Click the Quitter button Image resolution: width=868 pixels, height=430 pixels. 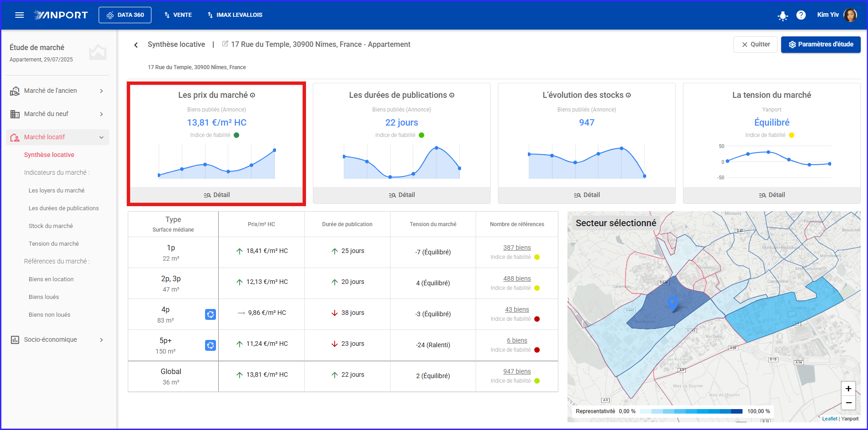755,45
